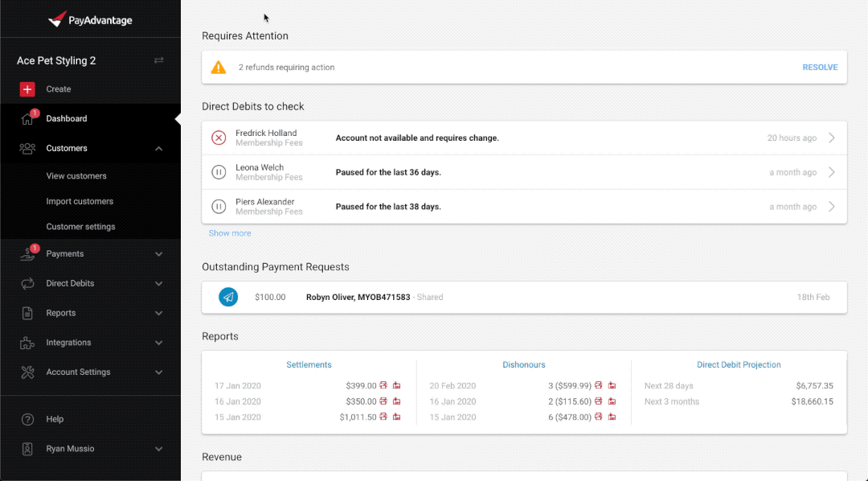This screenshot has height=481, width=868.
Task: Click the Integrations puzzle icon
Action: click(27, 343)
